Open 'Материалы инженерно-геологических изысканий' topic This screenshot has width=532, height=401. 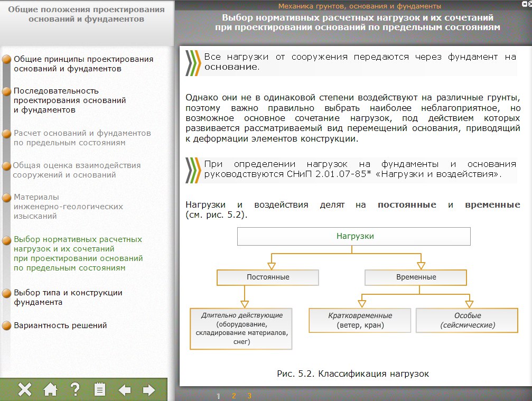click(68, 207)
